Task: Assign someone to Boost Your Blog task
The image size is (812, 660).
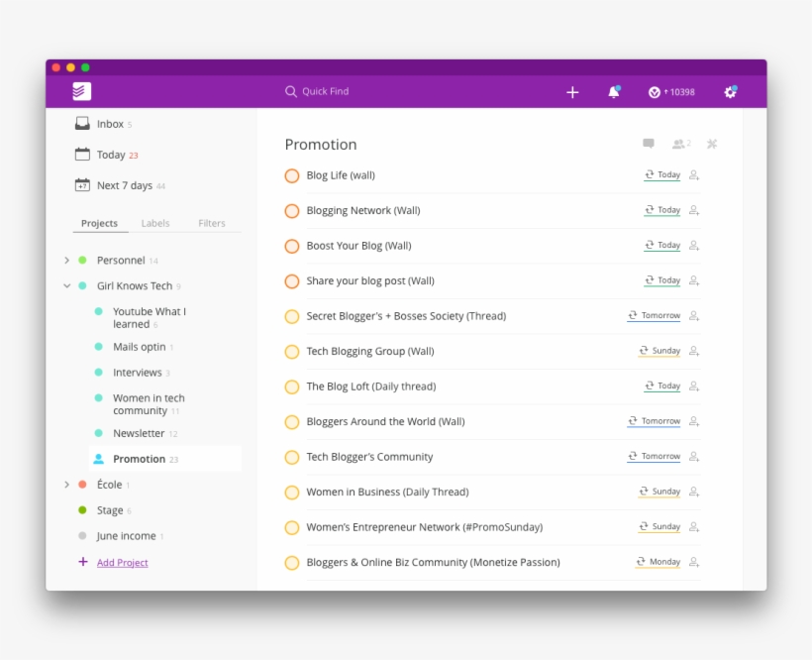Action: coord(693,245)
